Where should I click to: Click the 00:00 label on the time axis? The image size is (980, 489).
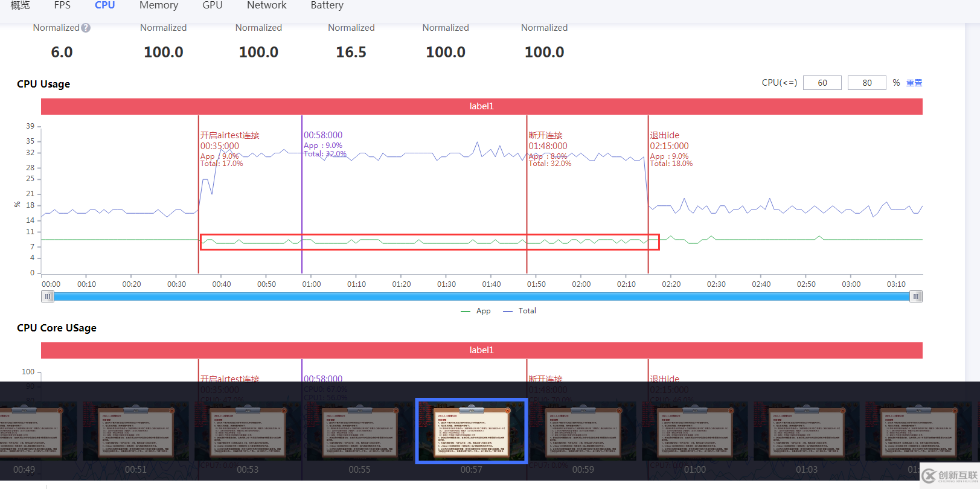click(x=51, y=284)
